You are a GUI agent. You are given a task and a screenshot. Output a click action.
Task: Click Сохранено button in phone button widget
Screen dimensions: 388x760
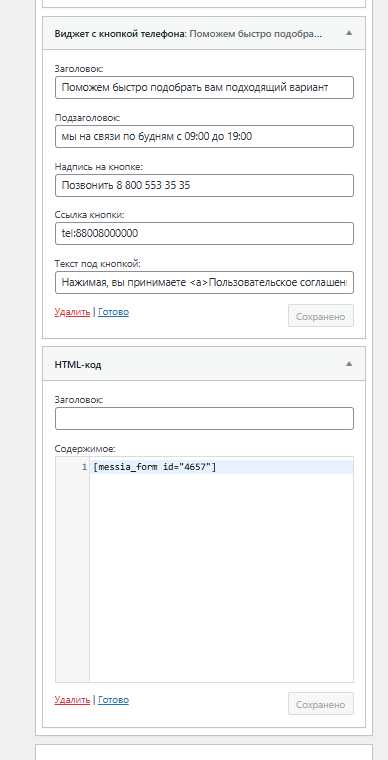[321, 316]
